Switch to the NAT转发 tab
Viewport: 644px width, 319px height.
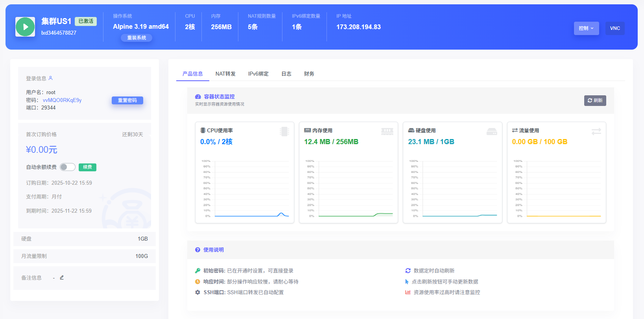tap(225, 74)
